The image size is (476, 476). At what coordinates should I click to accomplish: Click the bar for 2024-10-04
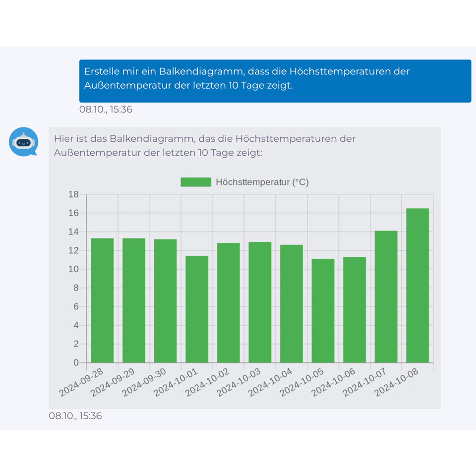pos(291,304)
